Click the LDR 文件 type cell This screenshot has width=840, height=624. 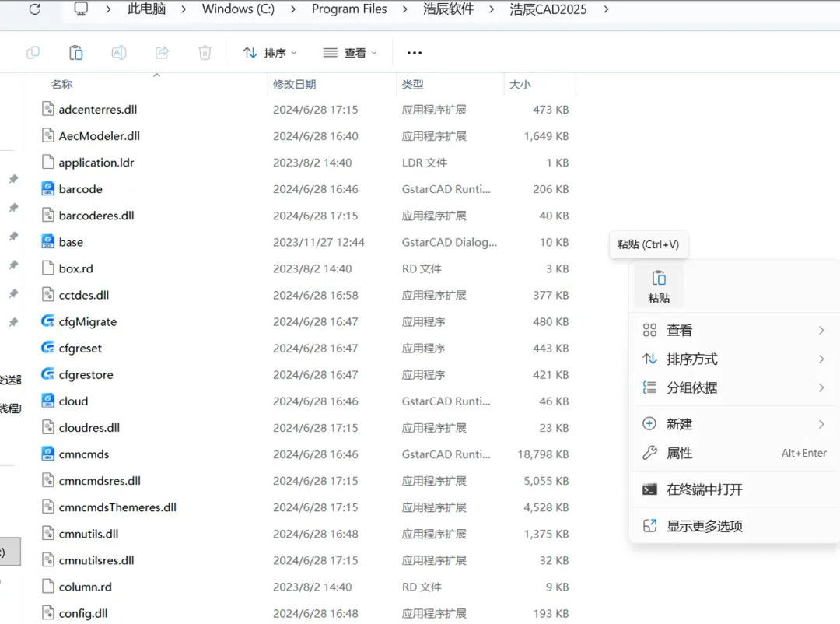click(425, 163)
